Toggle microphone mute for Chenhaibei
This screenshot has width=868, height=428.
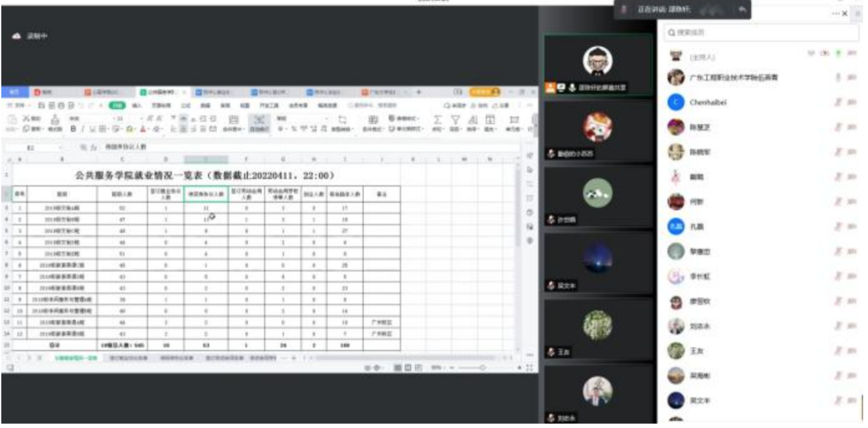838,102
